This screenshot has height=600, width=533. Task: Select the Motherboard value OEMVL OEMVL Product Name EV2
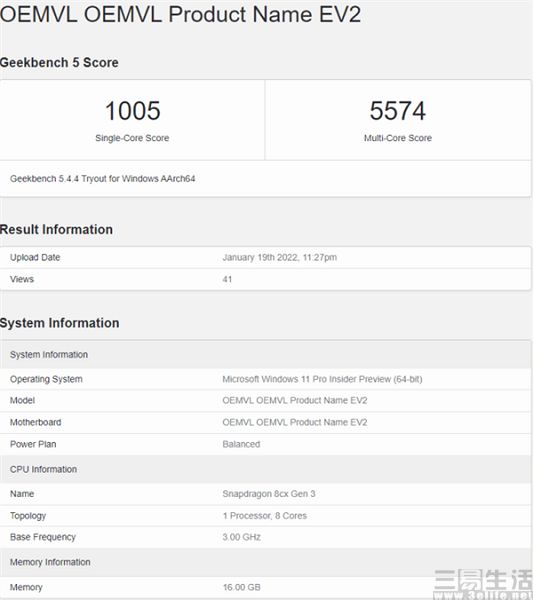click(295, 422)
